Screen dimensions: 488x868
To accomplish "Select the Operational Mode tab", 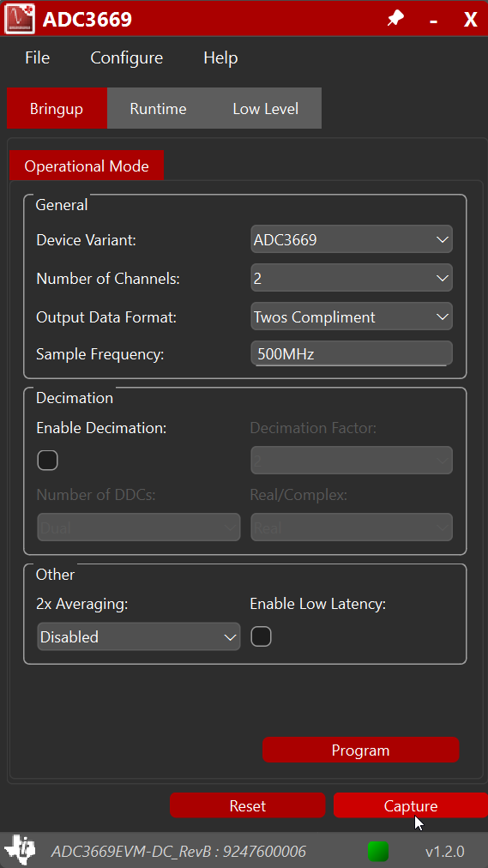I will coord(87,166).
